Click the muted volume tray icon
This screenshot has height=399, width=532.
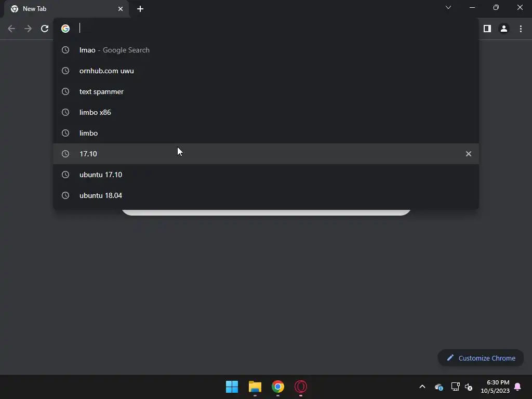[x=469, y=387]
